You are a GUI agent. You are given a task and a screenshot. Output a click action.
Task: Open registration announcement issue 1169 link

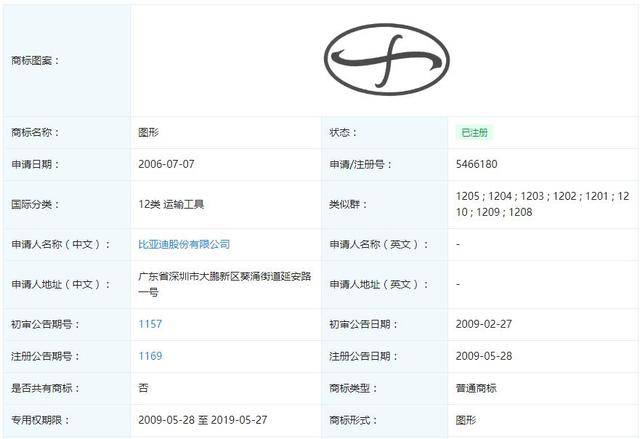pos(150,356)
